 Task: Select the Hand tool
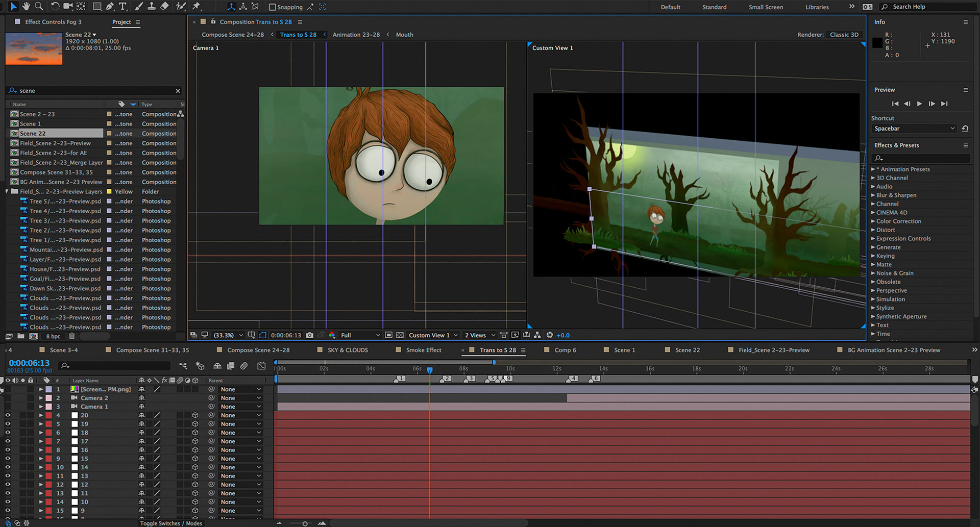(x=26, y=7)
